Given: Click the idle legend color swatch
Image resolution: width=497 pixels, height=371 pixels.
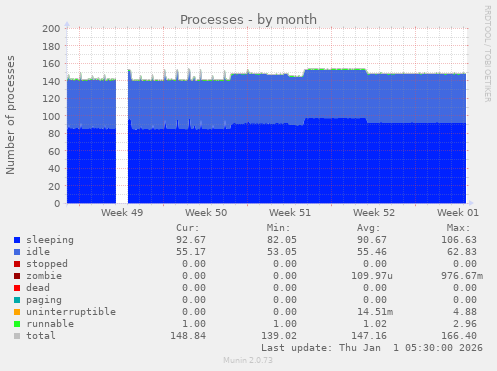Looking at the screenshot, I should tap(17, 252).
